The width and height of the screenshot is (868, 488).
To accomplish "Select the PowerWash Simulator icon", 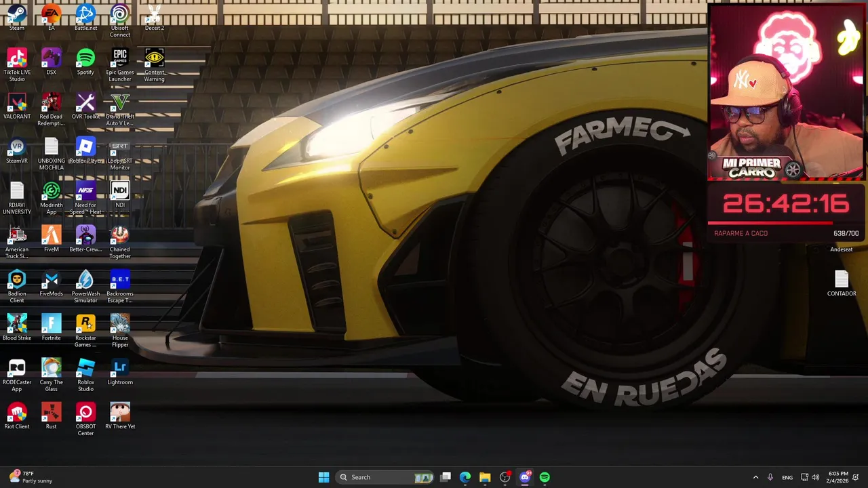I will 85,287.
